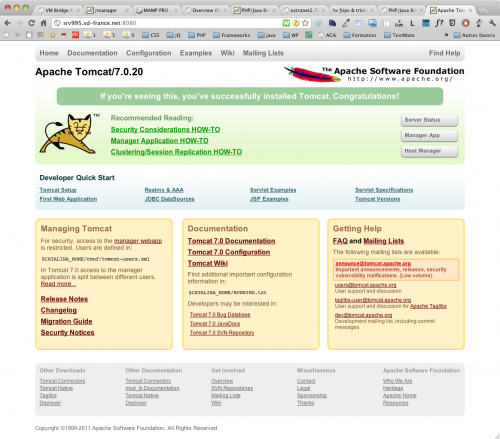
Task: Open the Manager App button
Action: click(429, 135)
